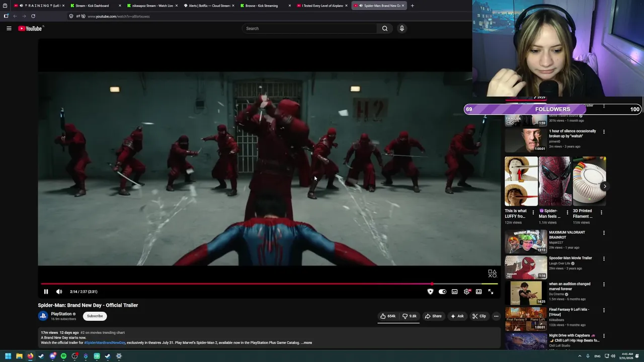This screenshot has width=644, height=362.
Task: Open options for the 1 hour of silence video
Action: (604, 132)
